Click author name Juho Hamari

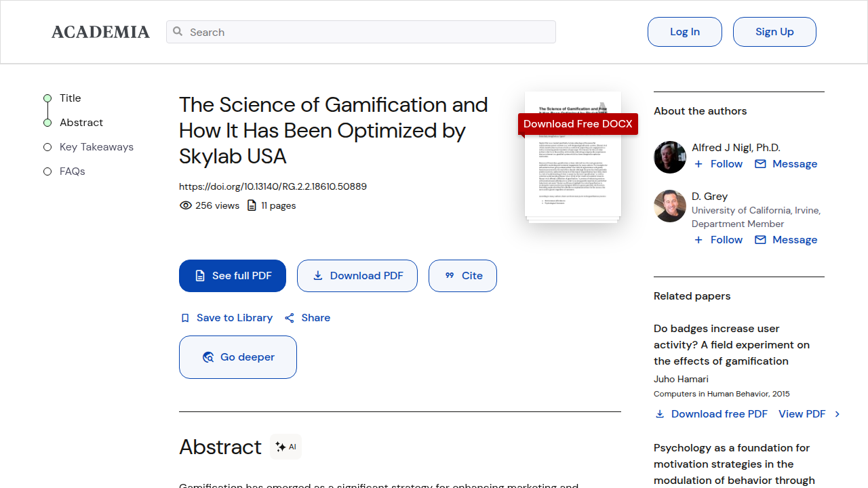click(x=681, y=379)
